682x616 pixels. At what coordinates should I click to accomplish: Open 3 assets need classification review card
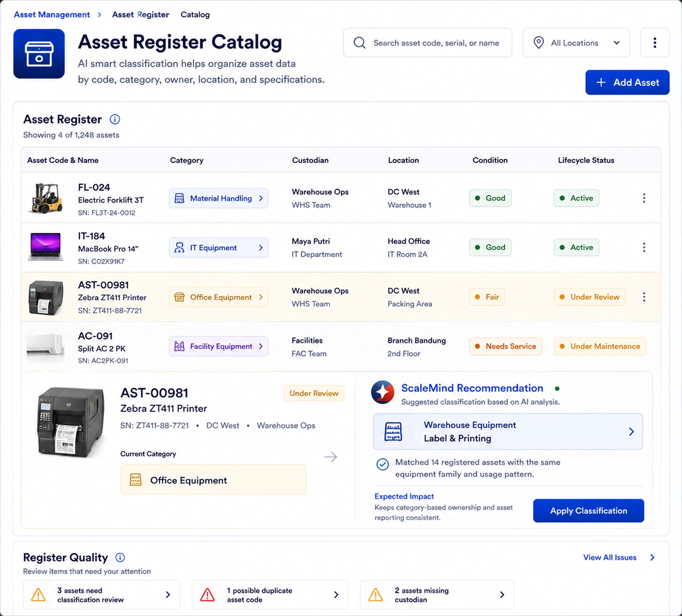[x=101, y=595]
